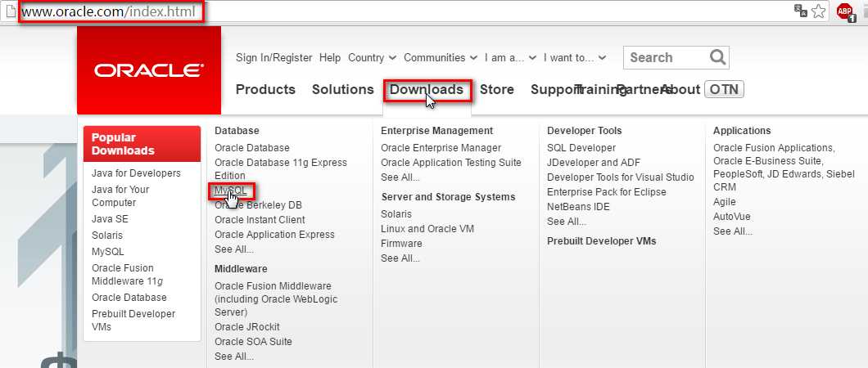Open Developer Tools for Visual Studio
The image size is (868, 368).
point(620,177)
